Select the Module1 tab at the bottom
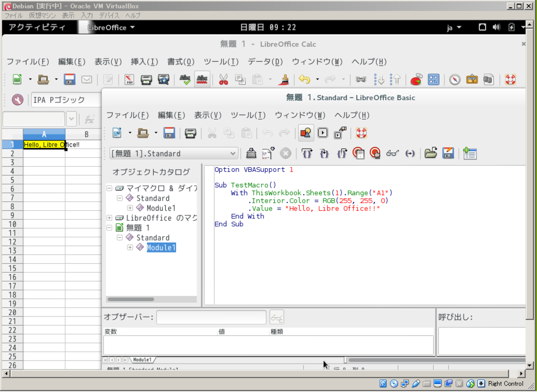The height and width of the screenshot is (392, 537). (143, 360)
